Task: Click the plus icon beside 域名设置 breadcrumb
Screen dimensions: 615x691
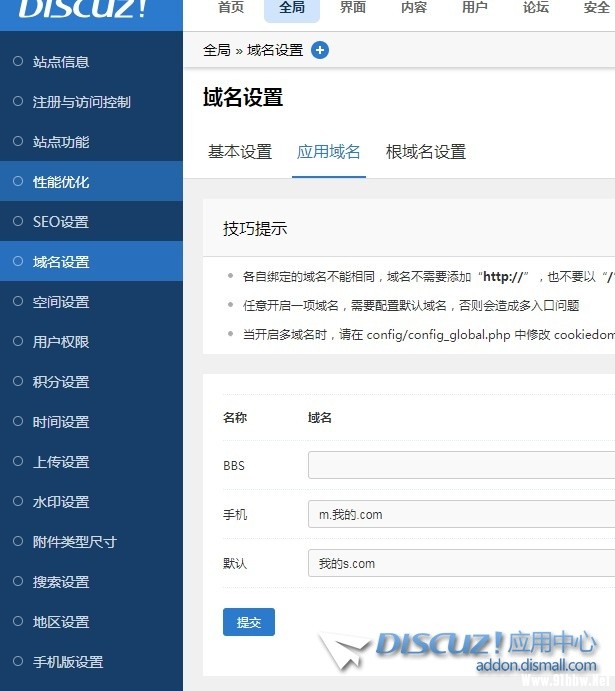Action: (320, 50)
